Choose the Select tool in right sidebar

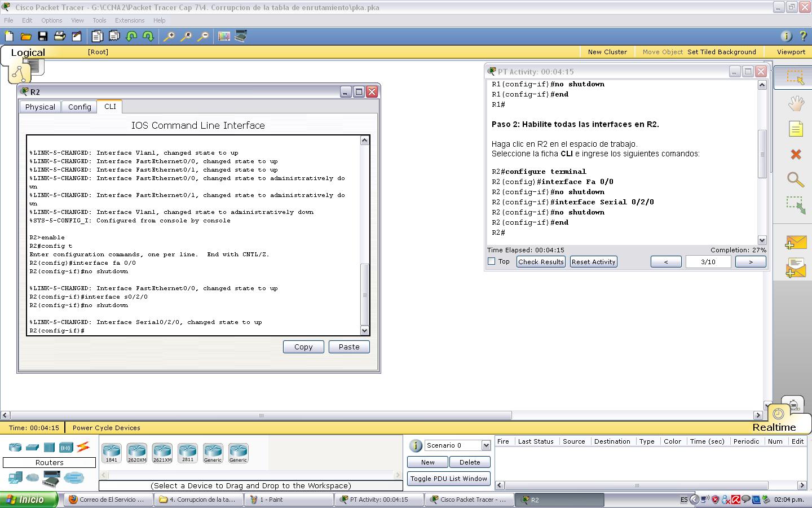click(x=795, y=77)
